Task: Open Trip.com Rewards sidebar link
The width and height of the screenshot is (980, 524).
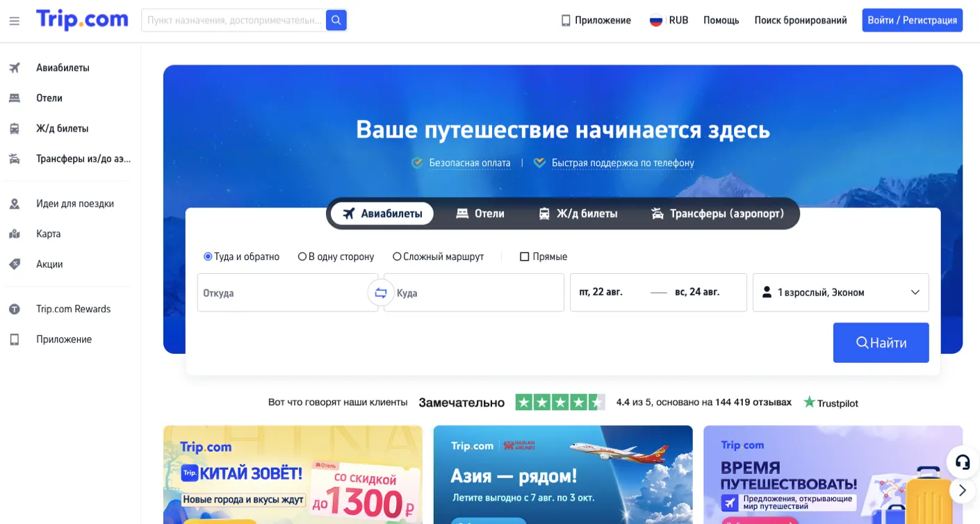Action: click(x=74, y=309)
